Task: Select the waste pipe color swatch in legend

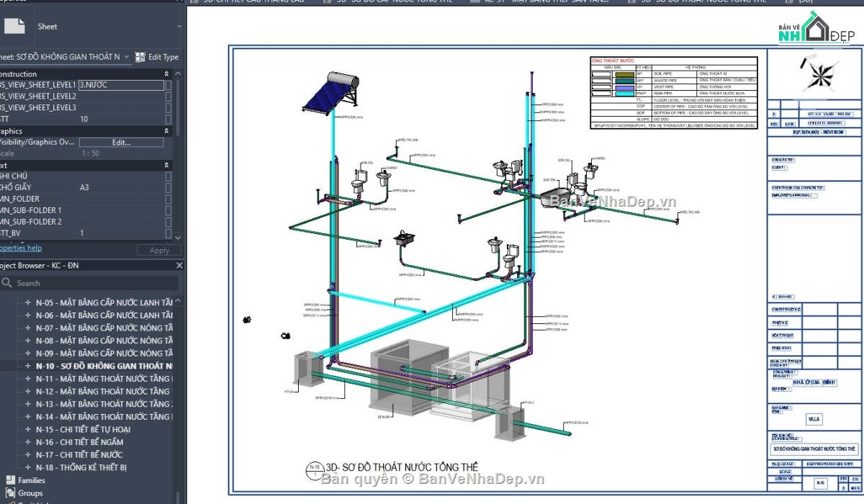Action: point(624,80)
